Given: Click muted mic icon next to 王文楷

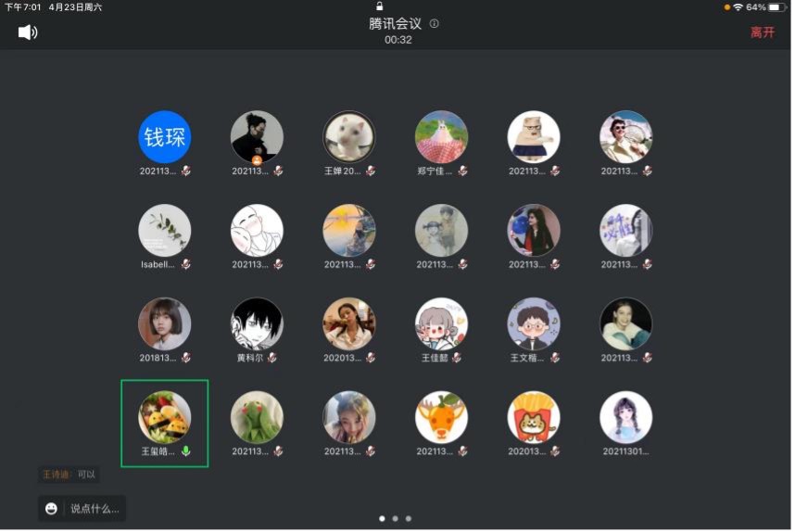Looking at the screenshot, I should coord(554,358).
